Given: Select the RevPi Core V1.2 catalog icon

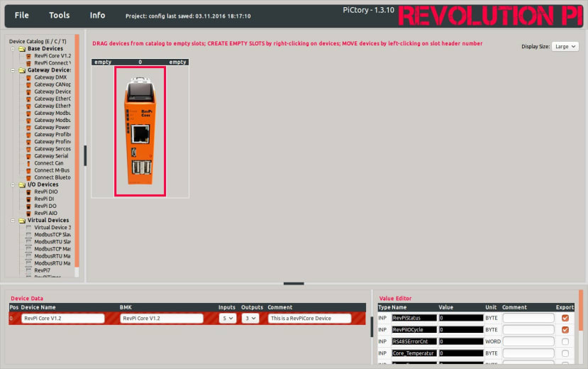Looking at the screenshot, I should click(x=28, y=56).
